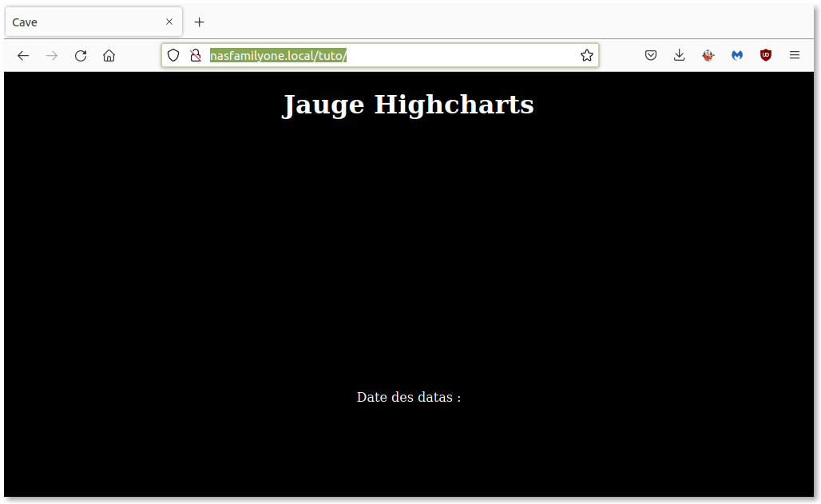Reload the current page
The image size is (821, 504).
[81, 56]
